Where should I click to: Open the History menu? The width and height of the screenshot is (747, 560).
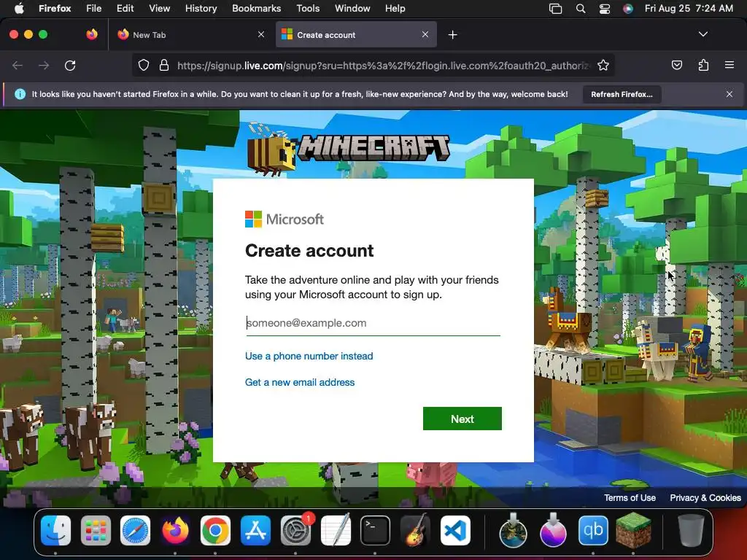pos(201,9)
